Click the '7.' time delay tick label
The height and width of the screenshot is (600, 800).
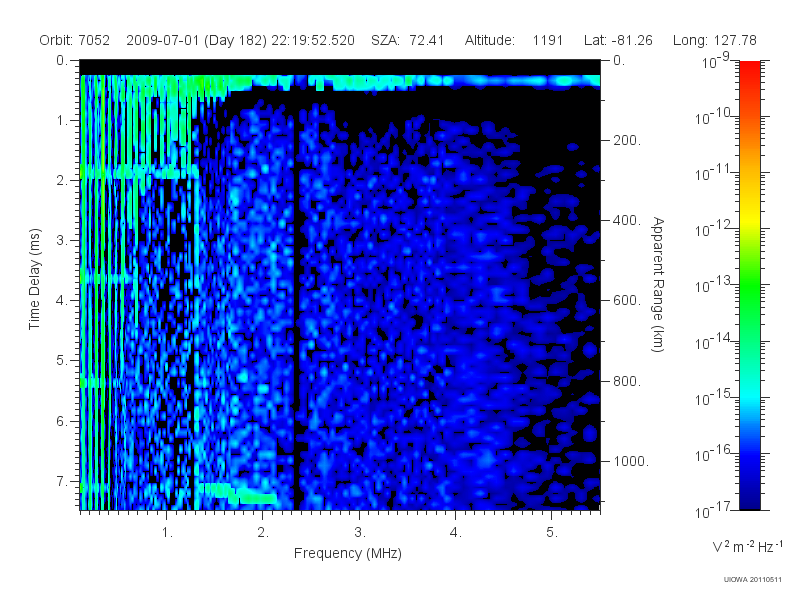click(62, 481)
